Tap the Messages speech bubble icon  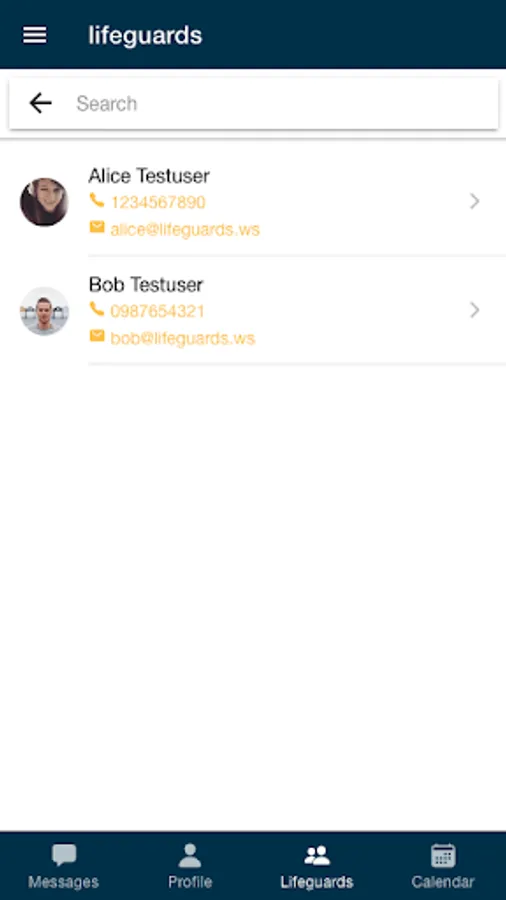coord(64,855)
